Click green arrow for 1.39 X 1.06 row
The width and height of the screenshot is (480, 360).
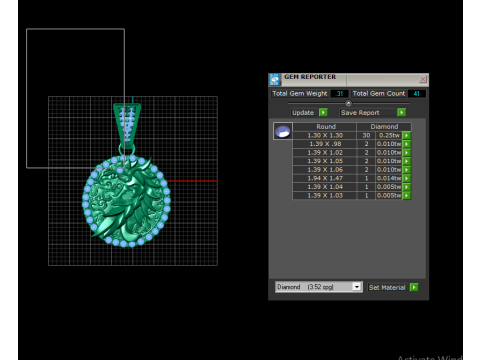click(x=406, y=170)
